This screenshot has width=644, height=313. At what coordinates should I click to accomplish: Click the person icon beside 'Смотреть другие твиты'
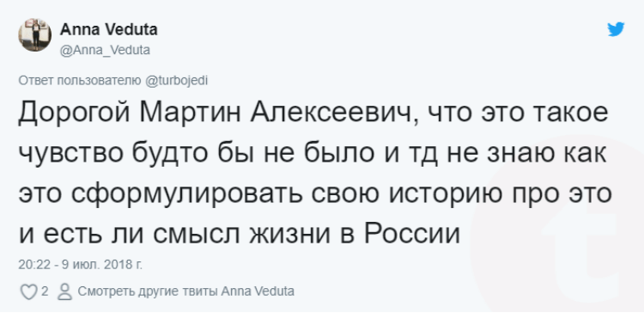[x=64, y=292]
